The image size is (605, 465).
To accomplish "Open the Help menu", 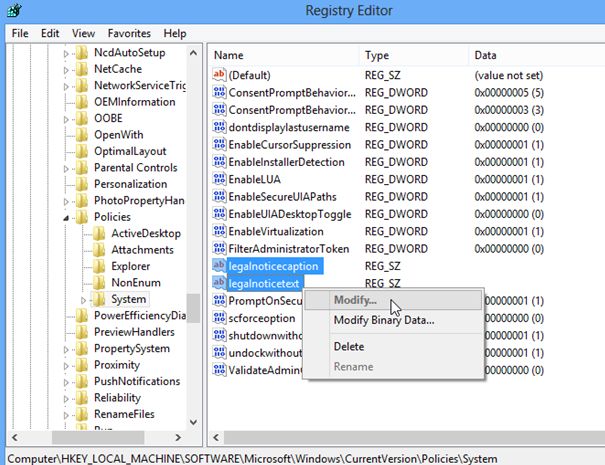I will 175,34.
